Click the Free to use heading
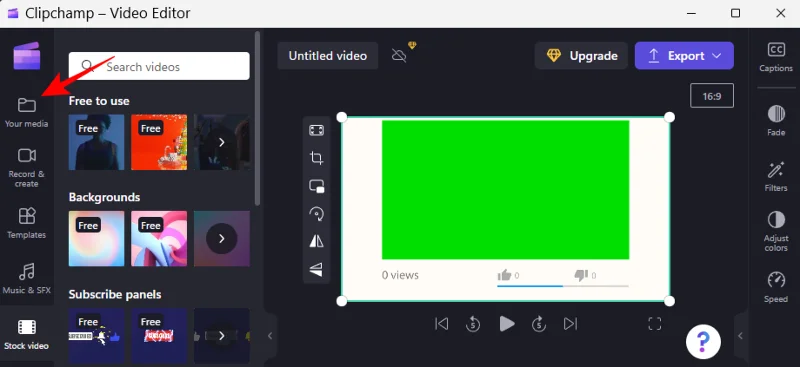Image resolution: width=800 pixels, height=367 pixels. tap(99, 101)
